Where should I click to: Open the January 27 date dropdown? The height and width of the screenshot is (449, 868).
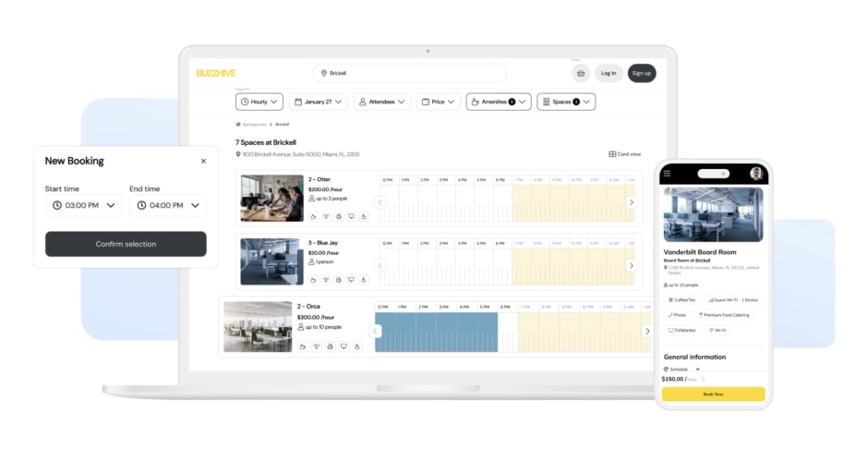[319, 102]
